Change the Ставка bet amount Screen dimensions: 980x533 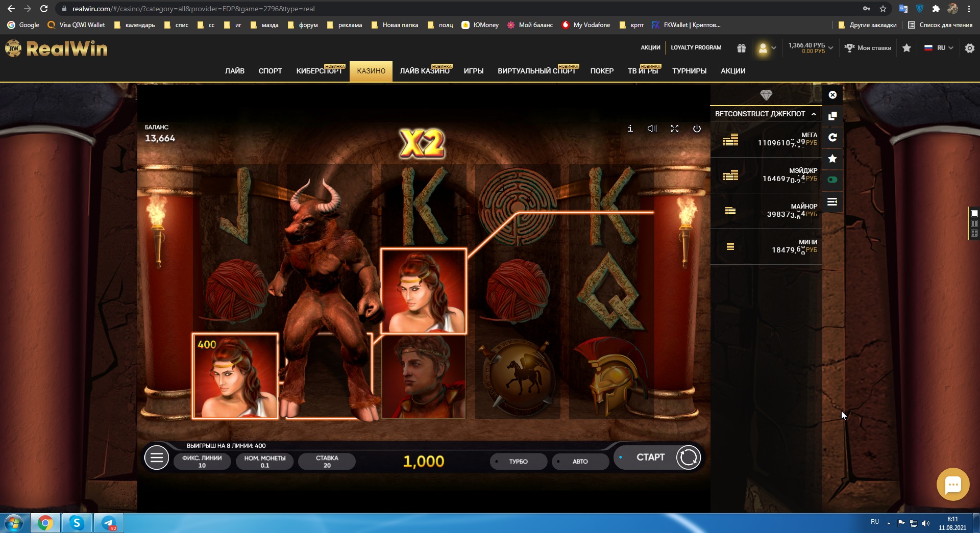tap(327, 462)
